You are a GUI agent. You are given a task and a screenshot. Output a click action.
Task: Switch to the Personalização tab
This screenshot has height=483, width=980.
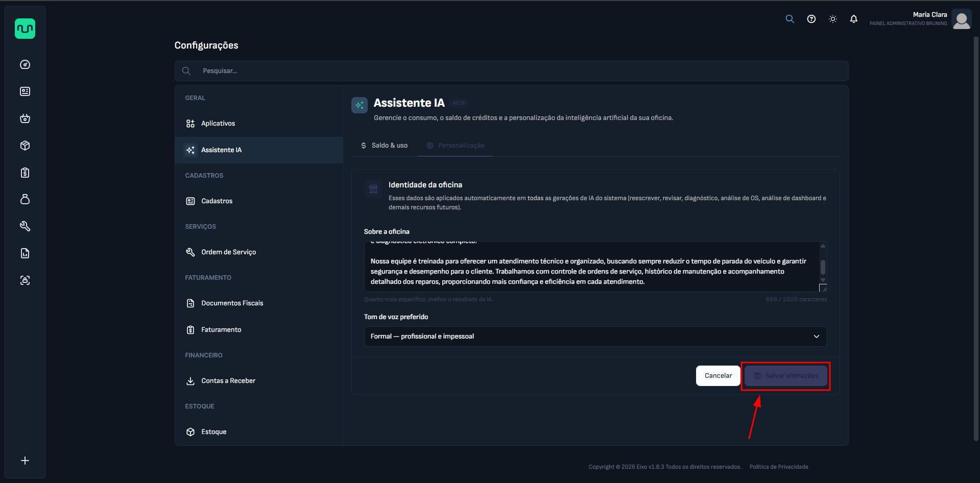[456, 146]
